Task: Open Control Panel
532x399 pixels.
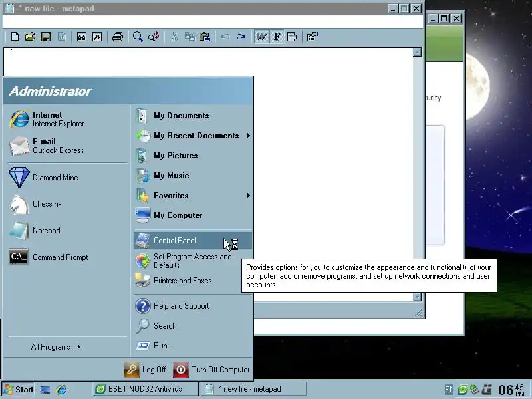Action: (x=193, y=241)
